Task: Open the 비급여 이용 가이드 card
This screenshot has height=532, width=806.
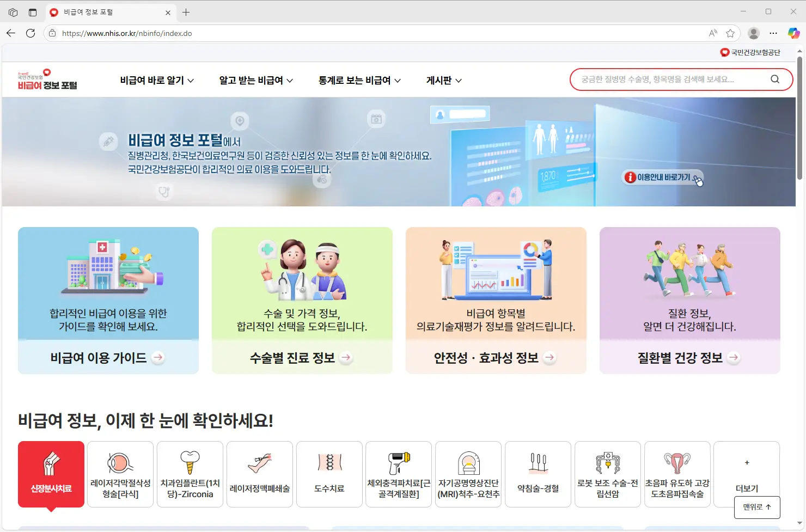Action: pyautogui.click(x=108, y=300)
